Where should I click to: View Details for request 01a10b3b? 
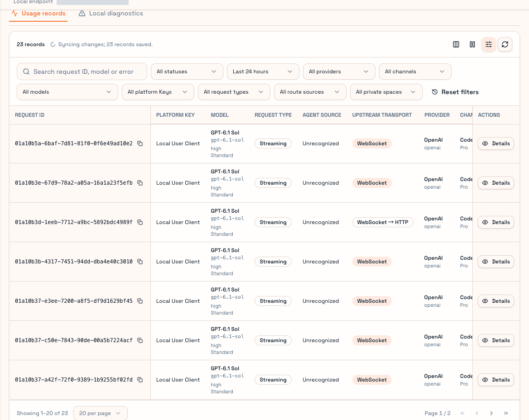[496, 262]
